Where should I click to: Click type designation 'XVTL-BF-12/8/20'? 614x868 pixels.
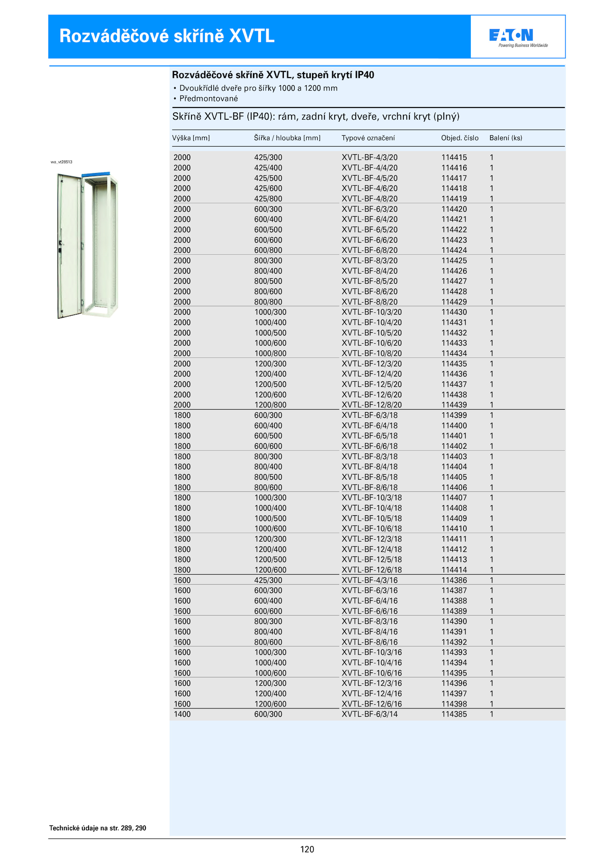[x=372, y=405]
